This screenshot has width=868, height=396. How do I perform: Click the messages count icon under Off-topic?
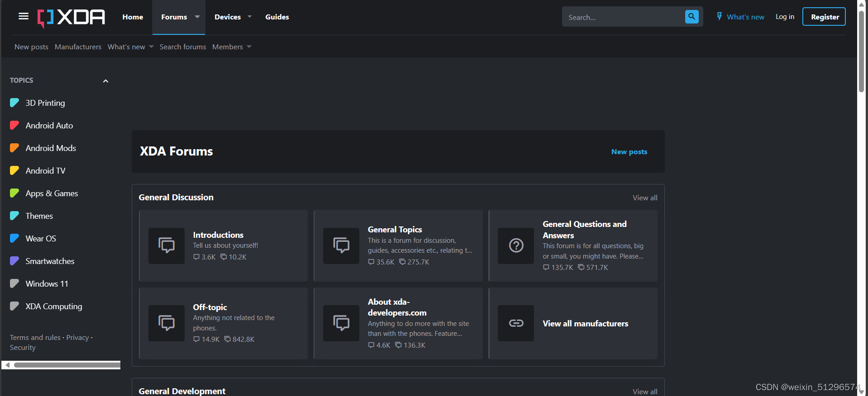pyautogui.click(x=227, y=339)
